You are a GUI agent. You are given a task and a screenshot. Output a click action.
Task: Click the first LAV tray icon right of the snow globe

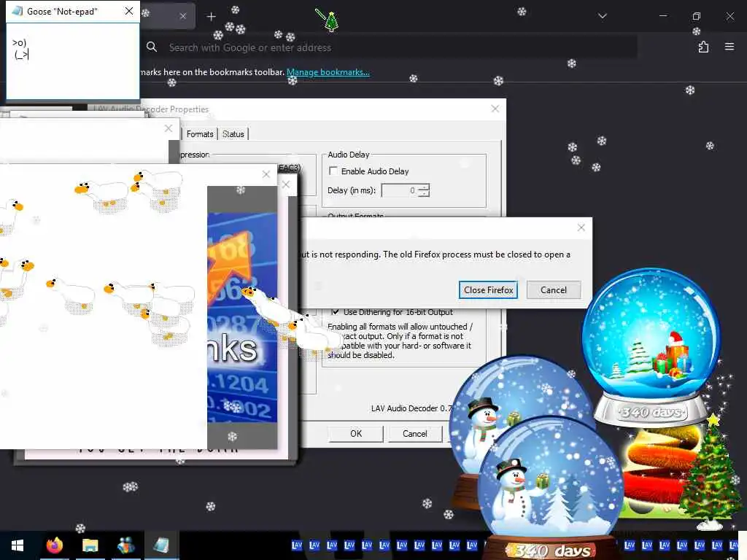[630, 545]
